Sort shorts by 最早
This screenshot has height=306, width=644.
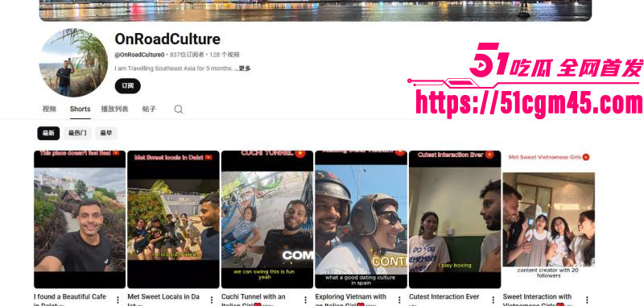106,133
